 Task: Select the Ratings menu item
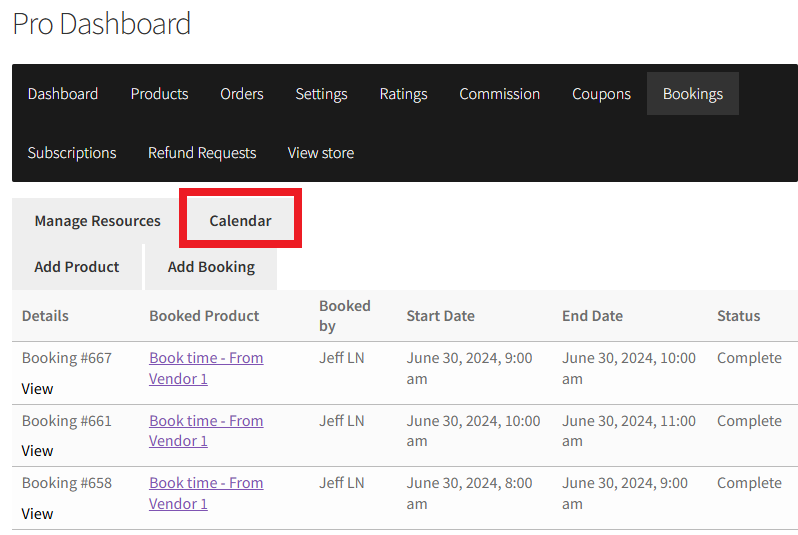coord(403,94)
